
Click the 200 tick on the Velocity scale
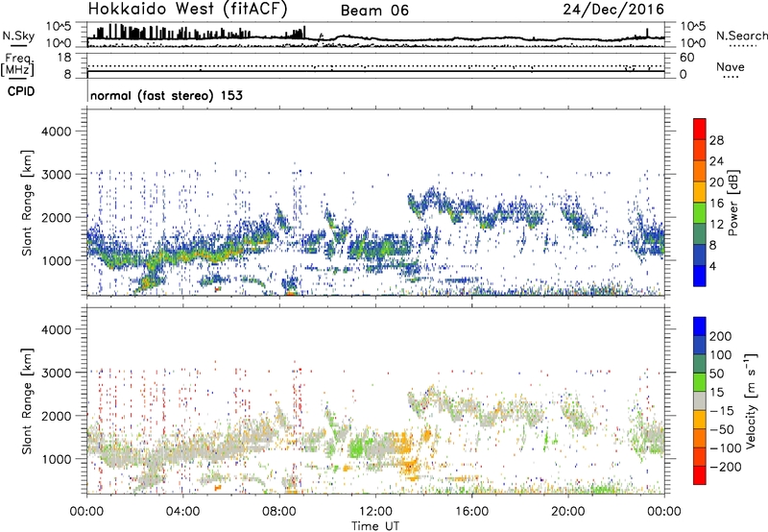tap(721, 336)
